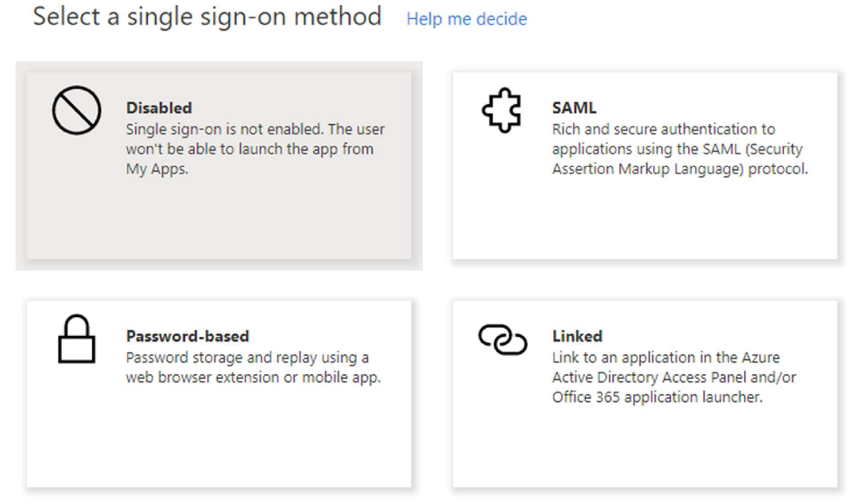This screenshot has width=848, height=504.
Task: Click the Disabled prohibition circle icon
Action: [76, 110]
